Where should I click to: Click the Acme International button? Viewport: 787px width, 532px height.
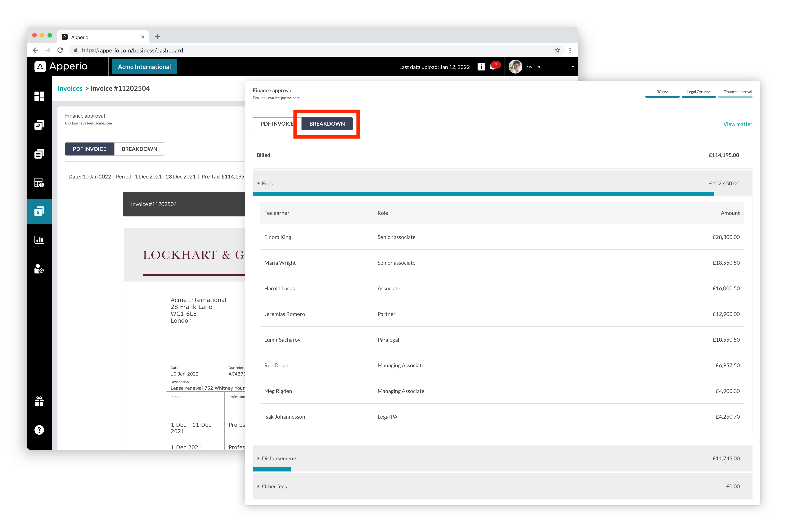[144, 67]
